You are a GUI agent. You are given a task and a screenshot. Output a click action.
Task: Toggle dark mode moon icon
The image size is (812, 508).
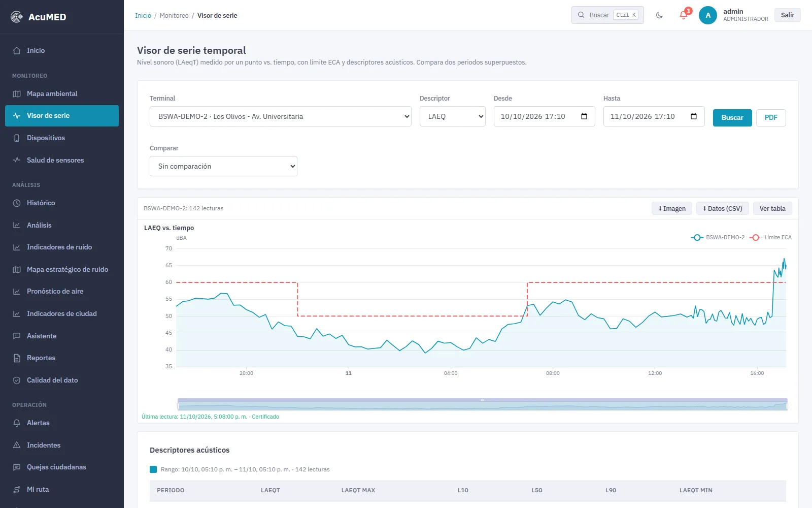[x=659, y=15]
